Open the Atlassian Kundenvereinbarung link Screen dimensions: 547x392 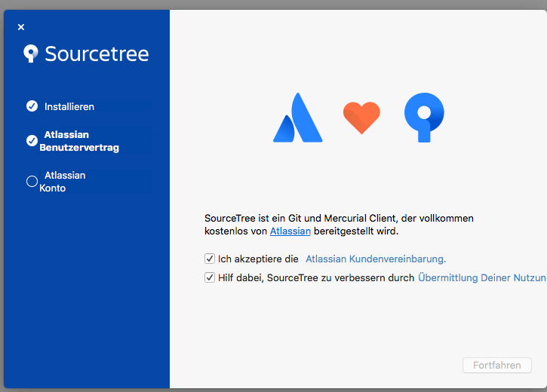(x=376, y=259)
